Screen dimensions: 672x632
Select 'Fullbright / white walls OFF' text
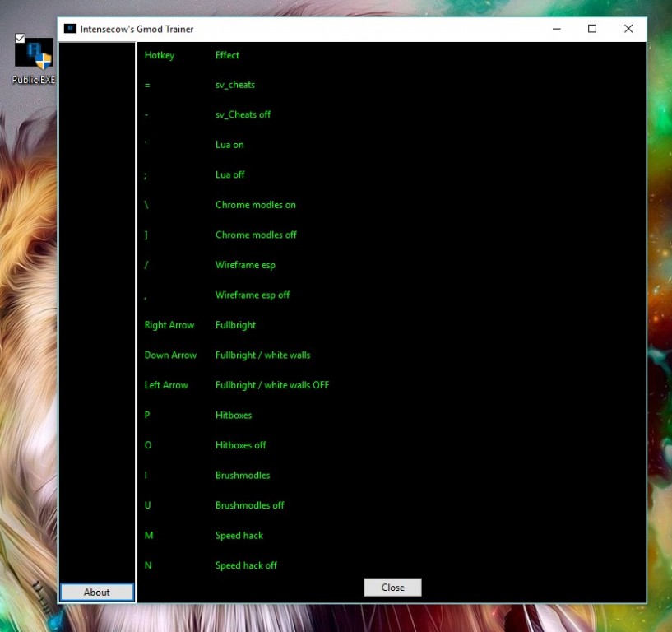272,385
